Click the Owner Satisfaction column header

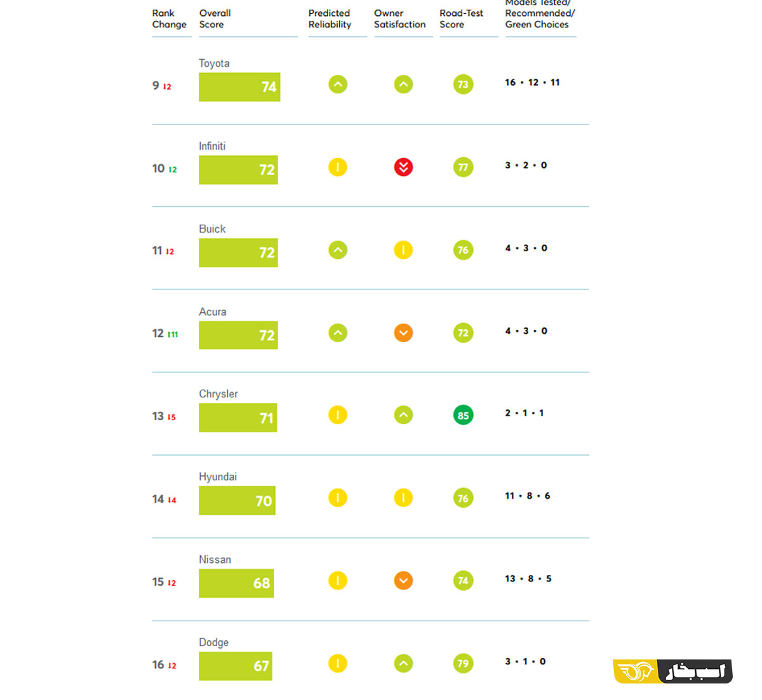click(399, 19)
